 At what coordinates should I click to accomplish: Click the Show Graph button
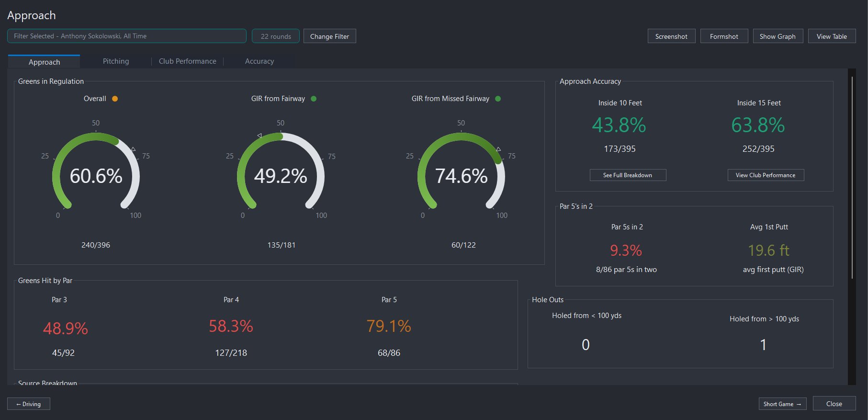tap(778, 36)
